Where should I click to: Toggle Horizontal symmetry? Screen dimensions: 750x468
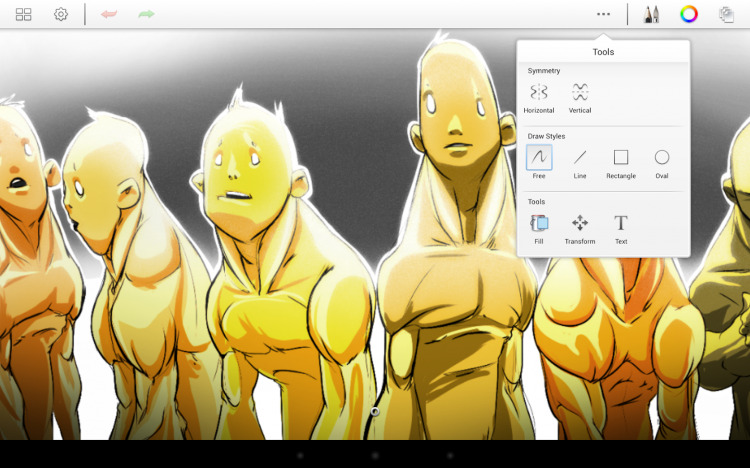click(539, 97)
